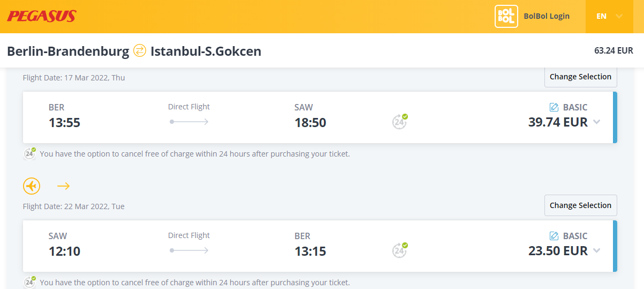644x289 pixels.
Task: Click the edit icon beside BASIC 23.50 EUR
Action: (554, 236)
